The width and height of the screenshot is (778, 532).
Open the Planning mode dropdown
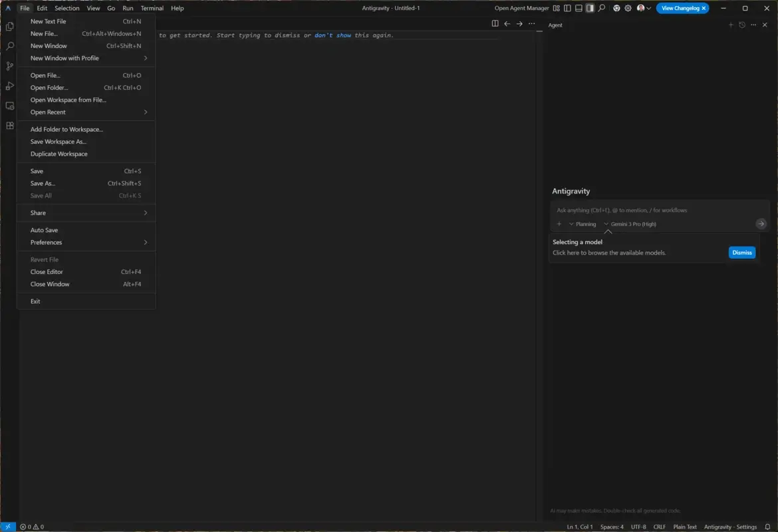click(583, 223)
